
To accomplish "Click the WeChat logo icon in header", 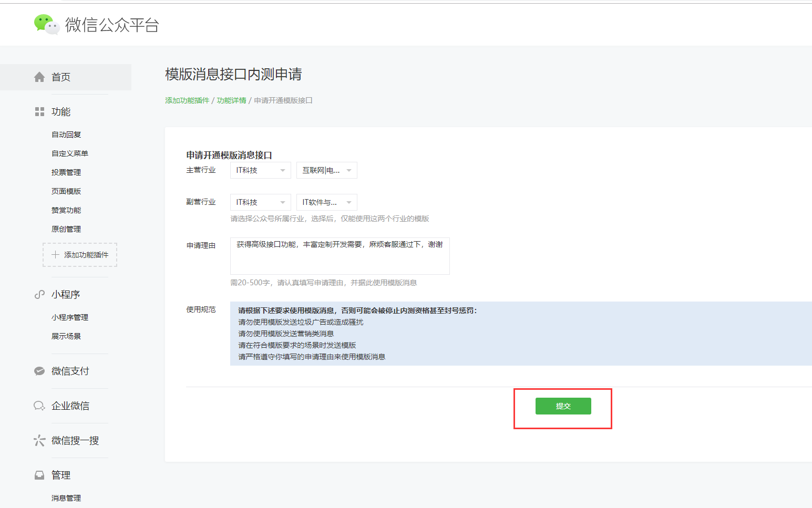I will (x=47, y=24).
